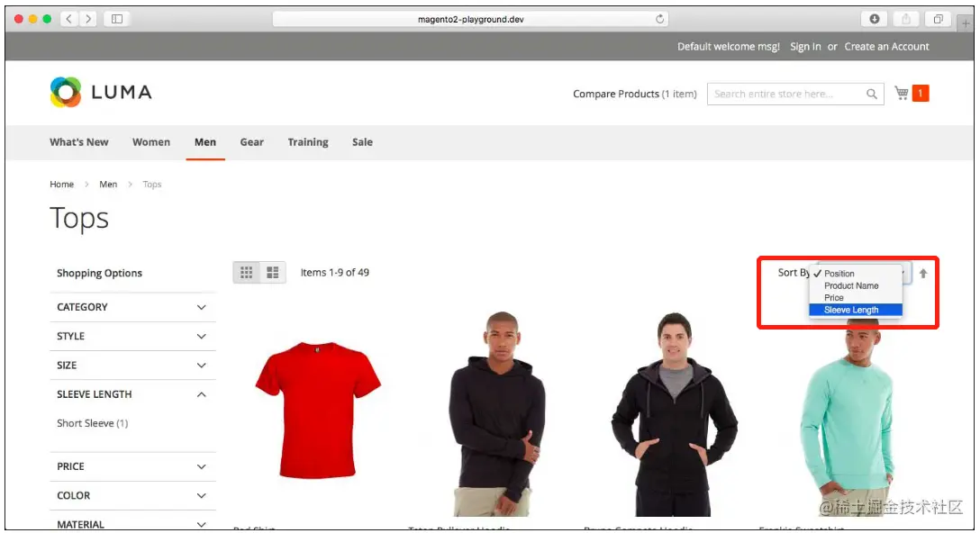The height and width of the screenshot is (533, 980).
Task: Expand the MATERIAL filter
Action: tap(132, 524)
